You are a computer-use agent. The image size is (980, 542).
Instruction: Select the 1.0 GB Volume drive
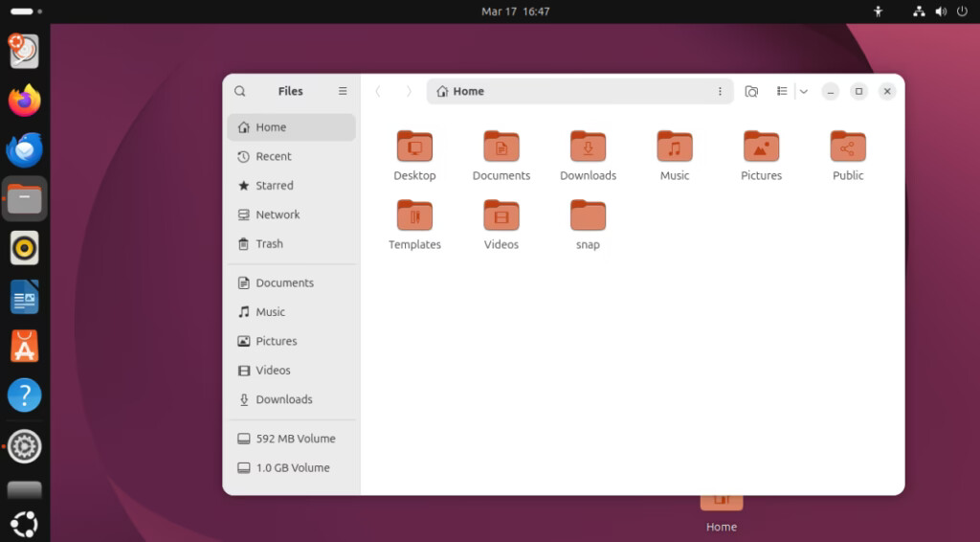click(292, 468)
